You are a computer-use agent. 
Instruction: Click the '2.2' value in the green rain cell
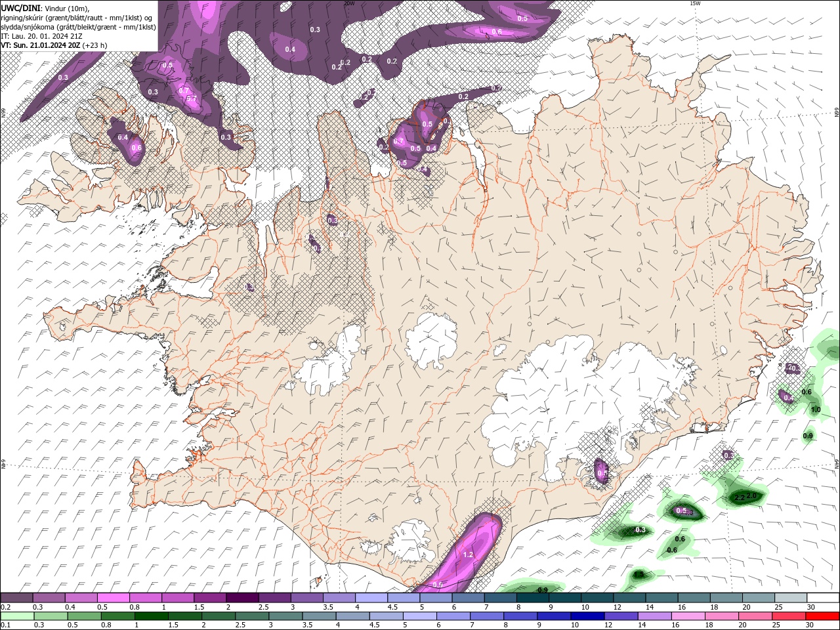point(739,498)
